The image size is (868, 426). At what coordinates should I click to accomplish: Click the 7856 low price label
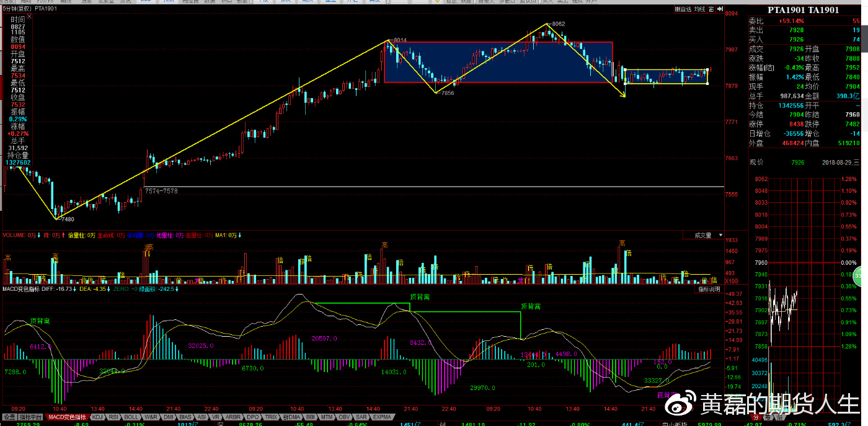click(x=447, y=92)
